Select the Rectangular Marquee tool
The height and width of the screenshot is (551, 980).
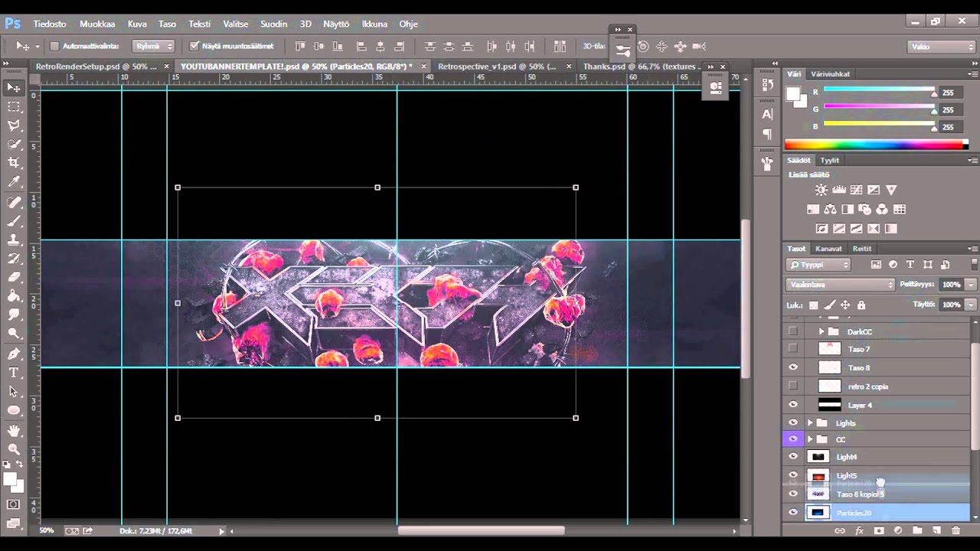coord(14,106)
